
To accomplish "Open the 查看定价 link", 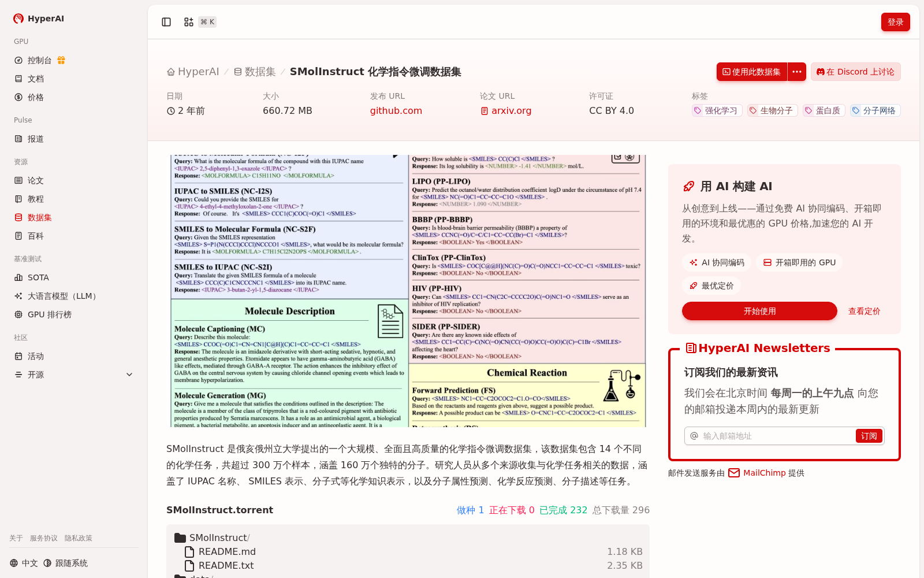I will [864, 311].
